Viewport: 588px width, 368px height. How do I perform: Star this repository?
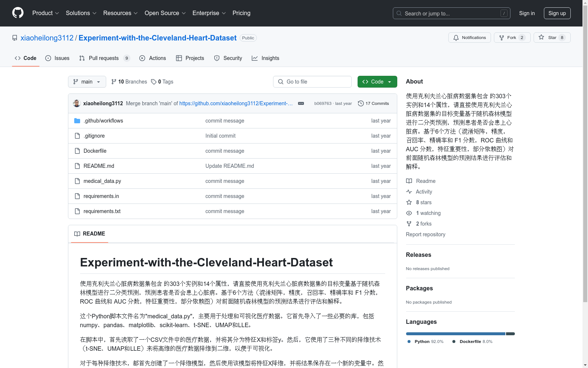pos(552,38)
